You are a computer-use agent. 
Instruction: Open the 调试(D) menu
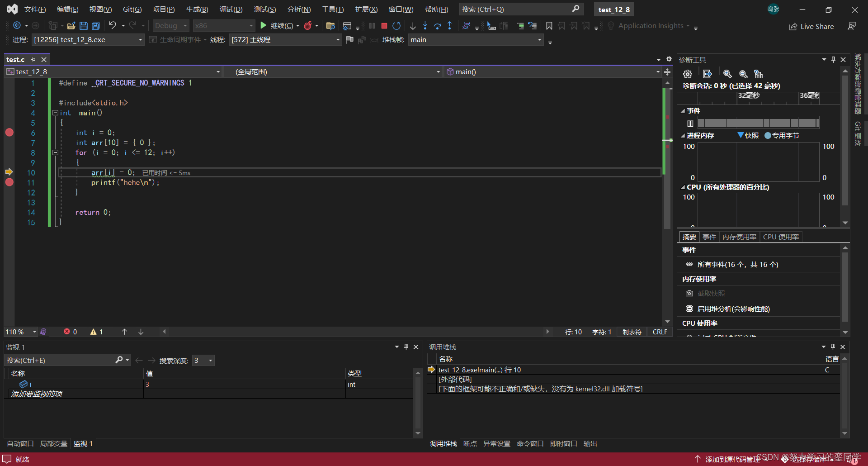[231, 9]
